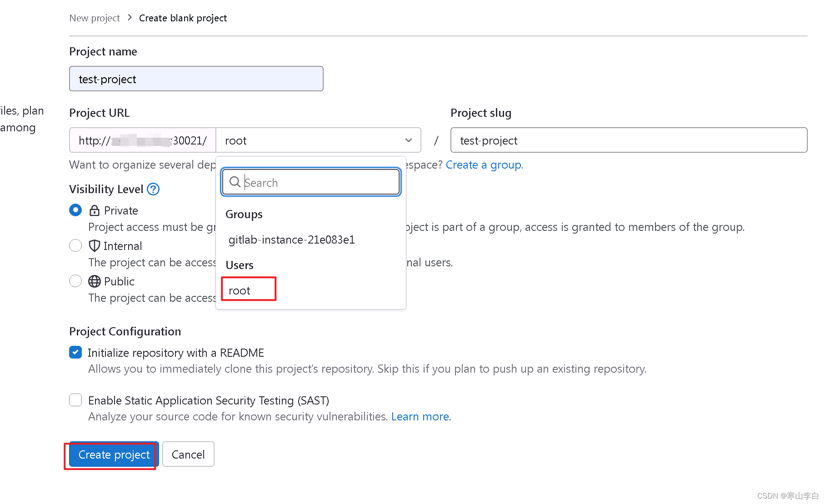825x504 pixels.
Task: Click the shield icon beside Internal
Action: tap(94, 246)
